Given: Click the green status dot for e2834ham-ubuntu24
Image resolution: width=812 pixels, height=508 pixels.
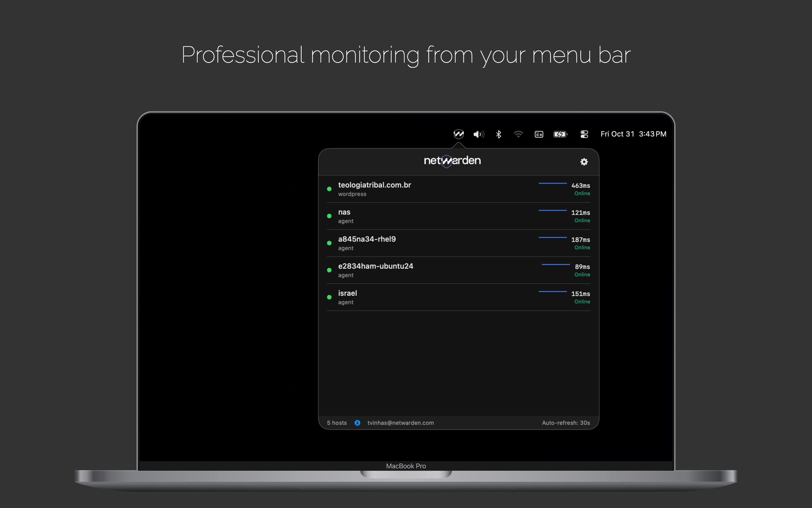Looking at the screenshot, I should (x=329, y=270).
